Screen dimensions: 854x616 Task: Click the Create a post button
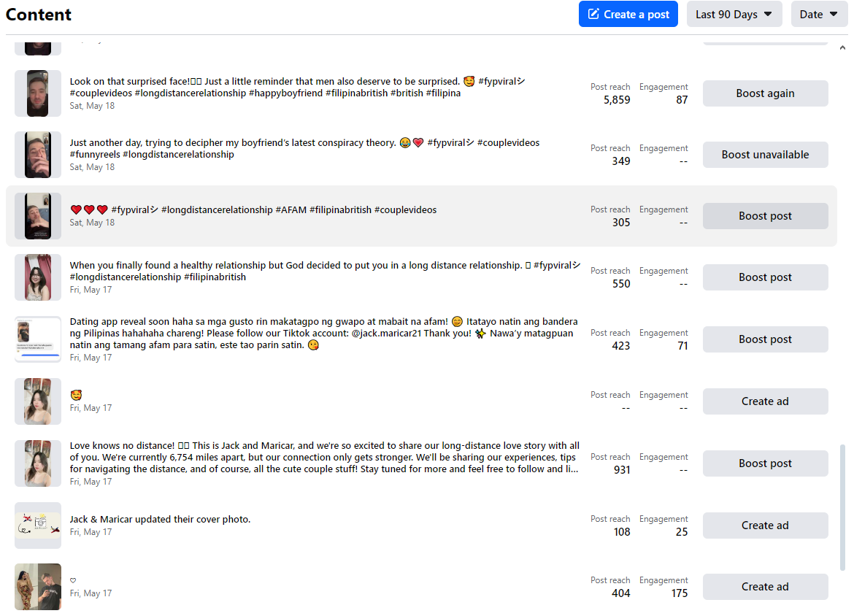pyautogui.click(x=628, y=15)
